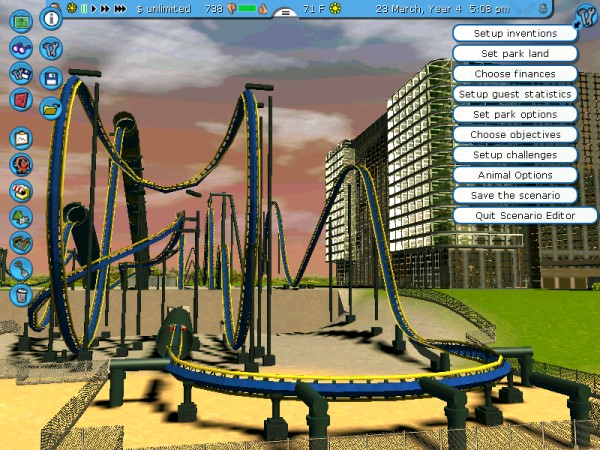Open the info button

coord(51,18)
